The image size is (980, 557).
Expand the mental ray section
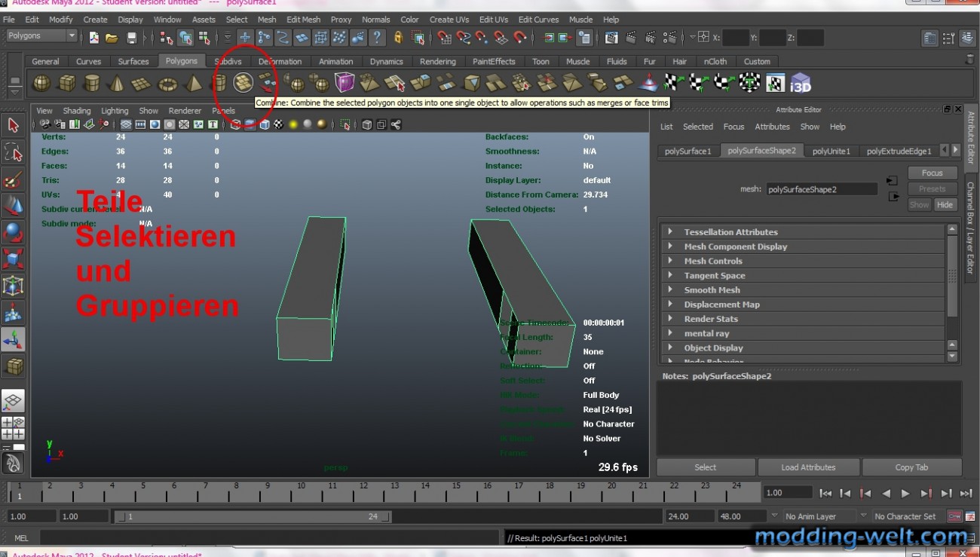[802, 333]
